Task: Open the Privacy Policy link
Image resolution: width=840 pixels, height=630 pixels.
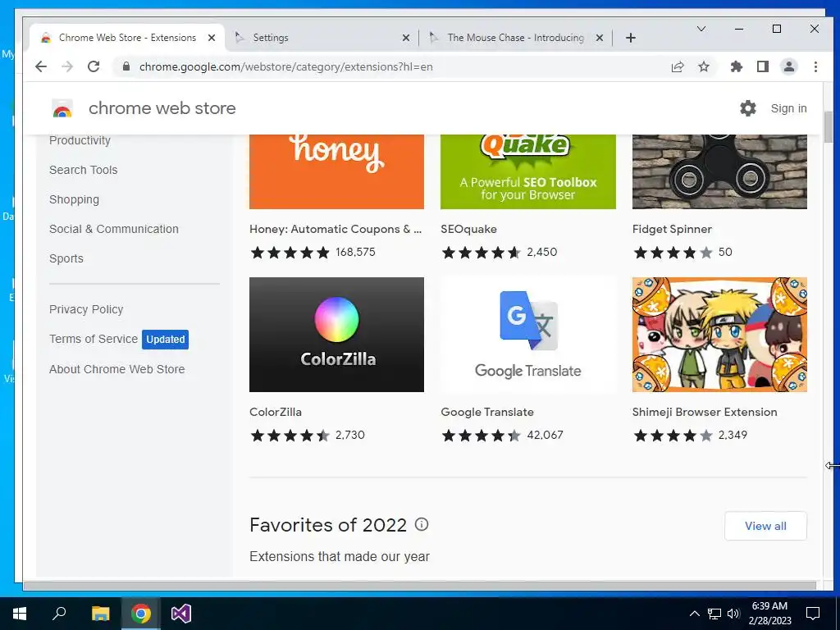Action: 86,309
